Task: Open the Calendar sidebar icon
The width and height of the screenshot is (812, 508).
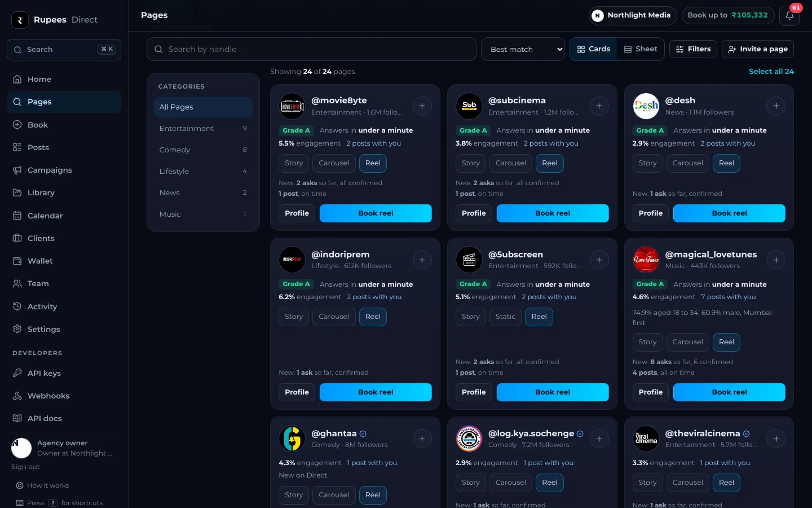Action: click(x=17, y=216)
